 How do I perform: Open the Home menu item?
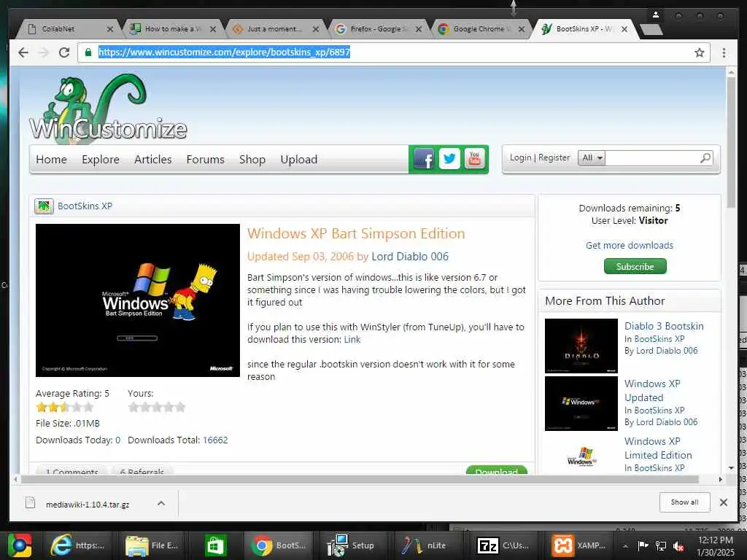pyautogui.click(x=52, y=160)
